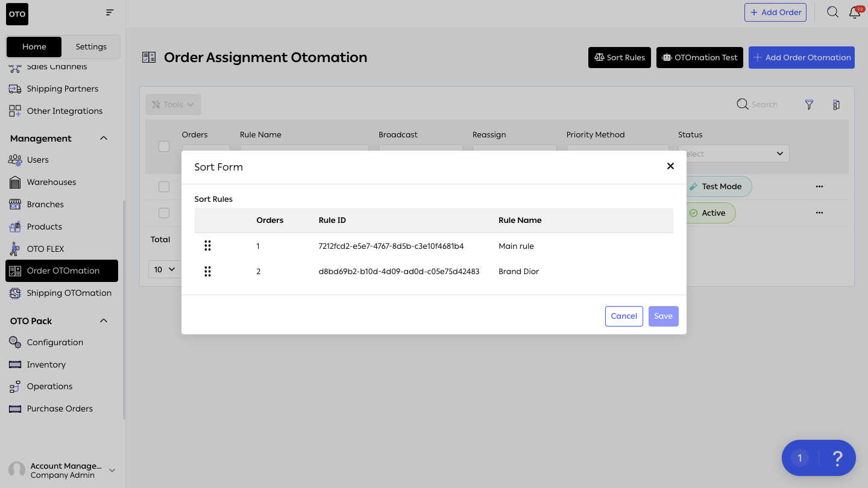The width and height of the screenshot is (868, 488).
Task: Tick the checkbox of the Test Mode row
Action: point(164,187)
